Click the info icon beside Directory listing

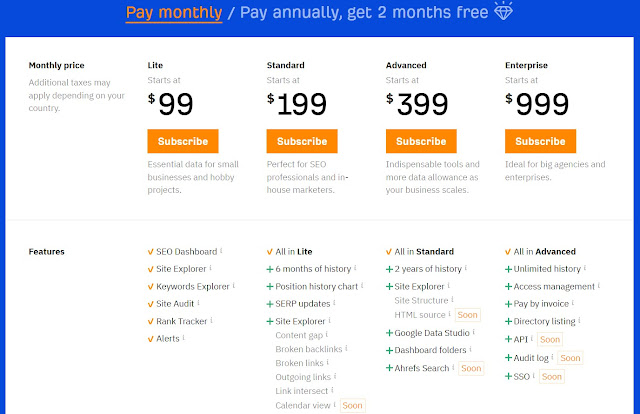coord(580,321)
